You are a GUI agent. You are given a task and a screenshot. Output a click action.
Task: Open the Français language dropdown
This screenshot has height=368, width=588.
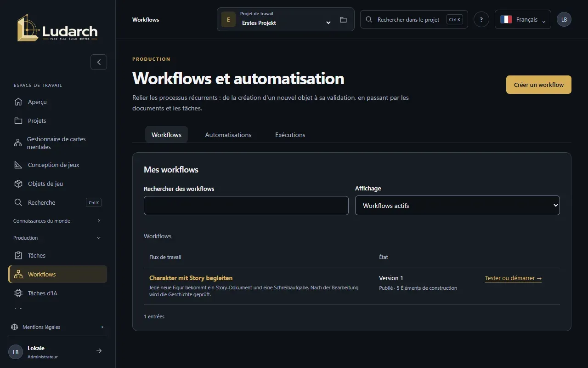(x=523, y=19)
